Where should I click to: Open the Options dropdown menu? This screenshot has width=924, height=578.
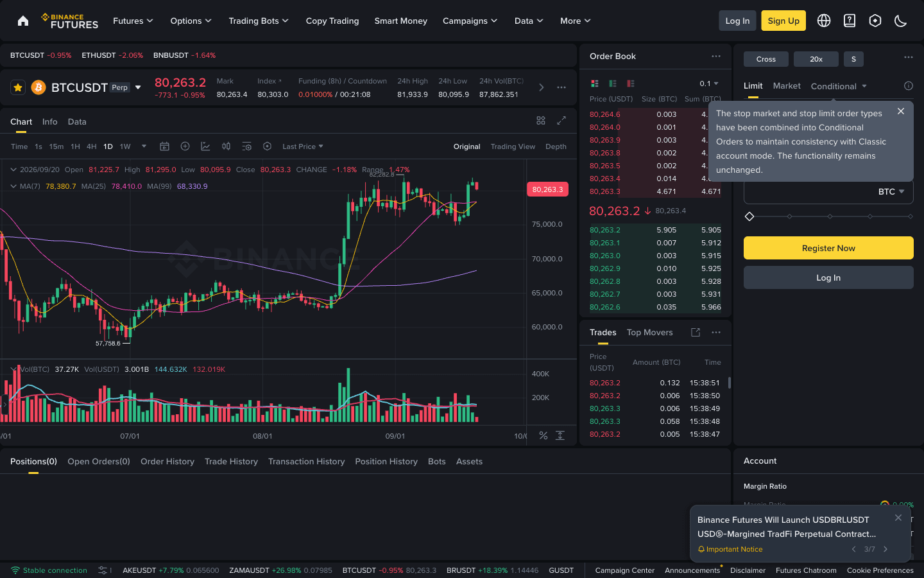tap(191, 21)
